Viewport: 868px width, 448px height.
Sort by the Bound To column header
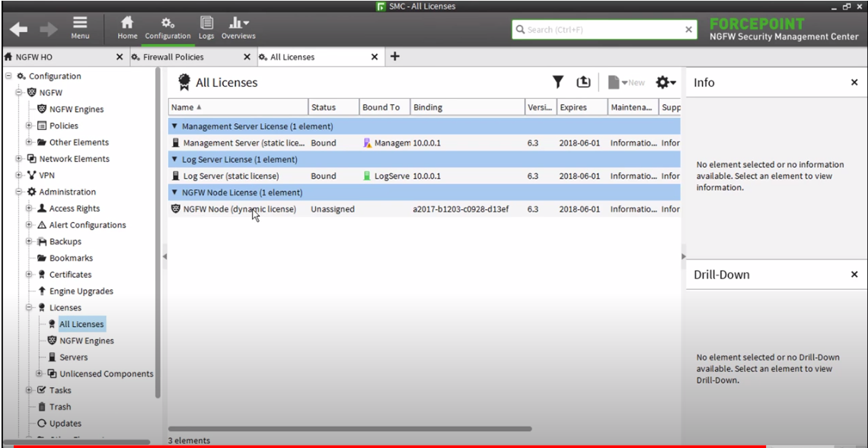(x=385, y=107)
